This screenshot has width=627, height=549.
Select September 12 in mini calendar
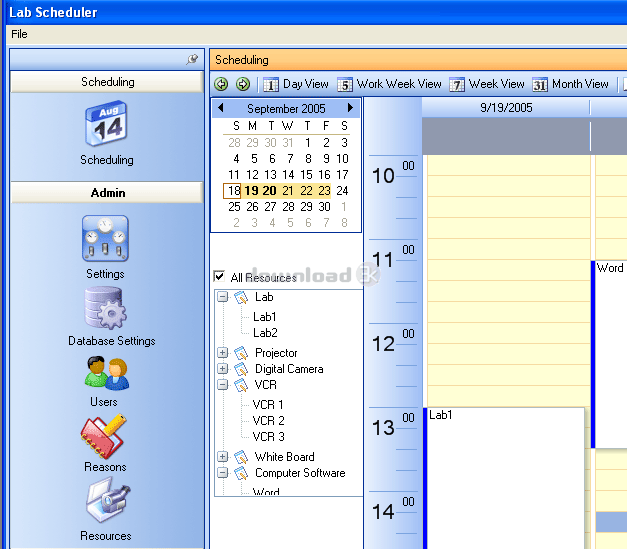tap(252, 175)
